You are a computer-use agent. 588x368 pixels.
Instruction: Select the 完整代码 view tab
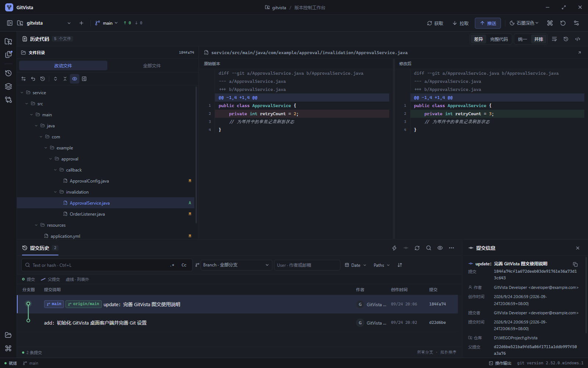499,39
